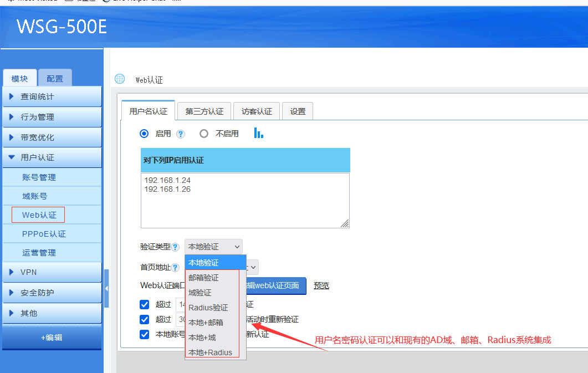Image resolution: width=588 pixels, height=373 pixels.
Task: Open the 验证类型 dropdown
Action: (213, 247)
